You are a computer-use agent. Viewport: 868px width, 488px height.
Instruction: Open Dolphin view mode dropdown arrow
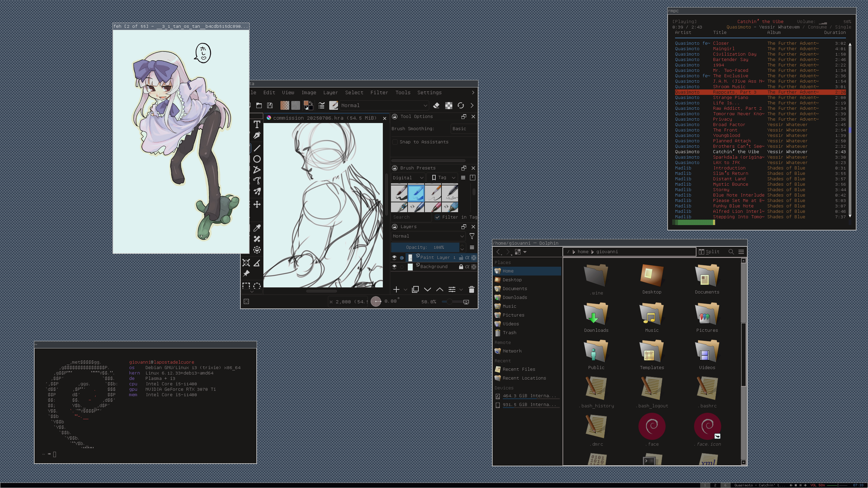(525, 252)
